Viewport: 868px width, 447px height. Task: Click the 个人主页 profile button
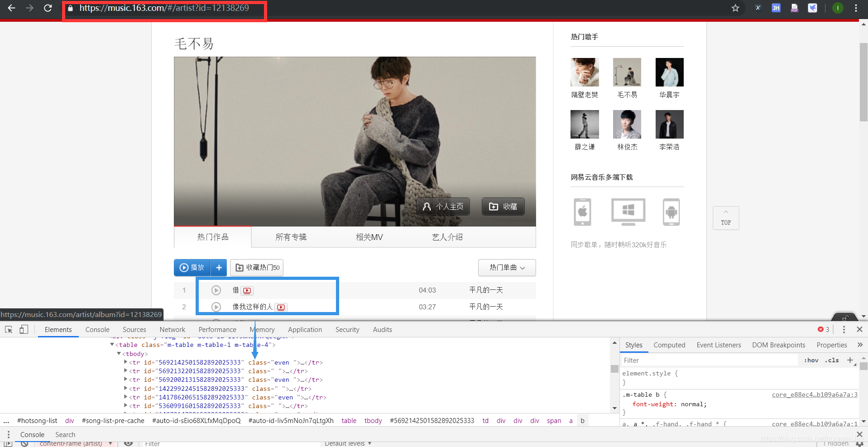443,207
